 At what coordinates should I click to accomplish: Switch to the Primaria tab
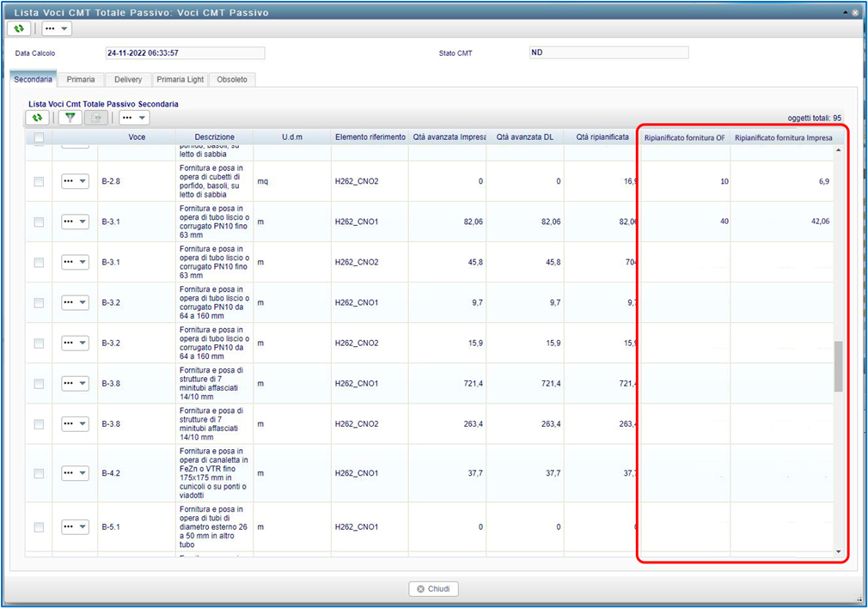pyautogui.click(x=81, y=80)
